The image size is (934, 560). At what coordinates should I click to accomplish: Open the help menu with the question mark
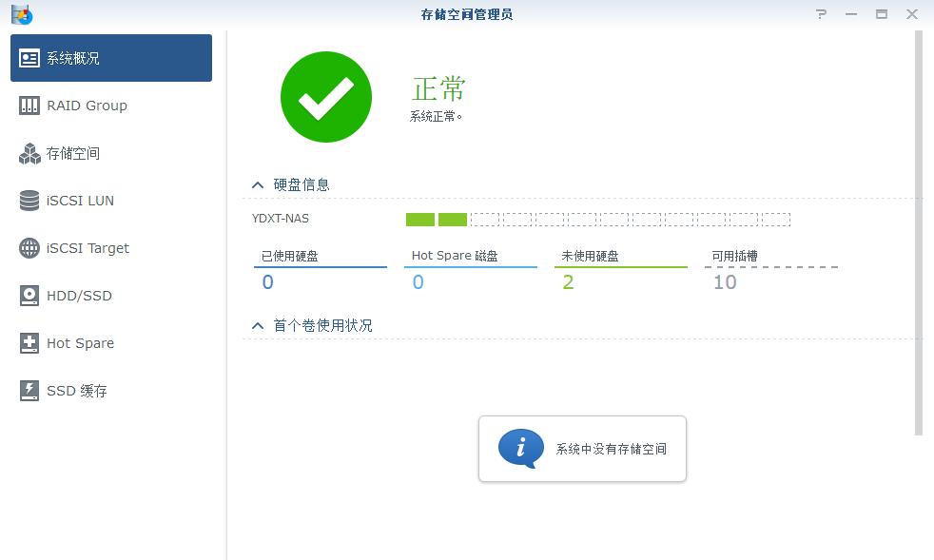click(x=820, y=14)
